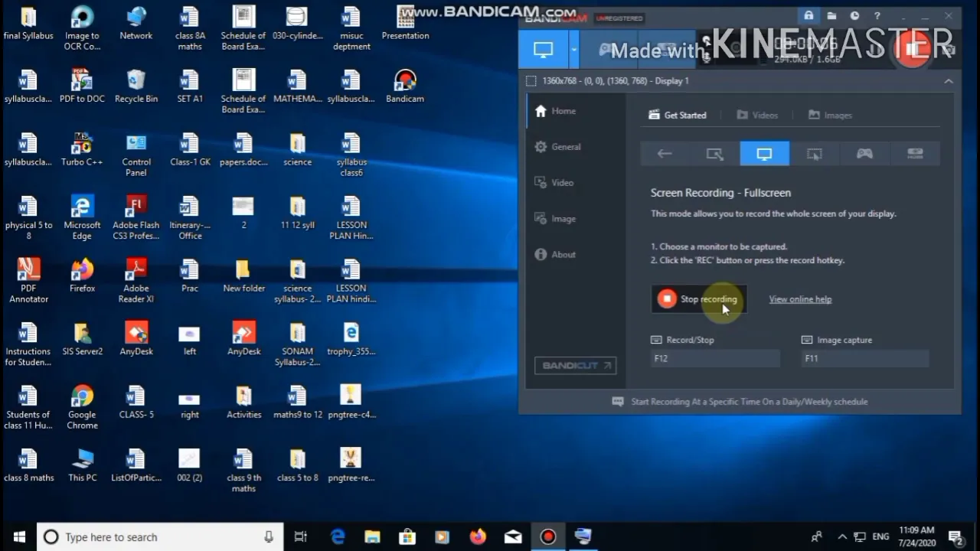Switch to the Videos tab

point(757,116)
